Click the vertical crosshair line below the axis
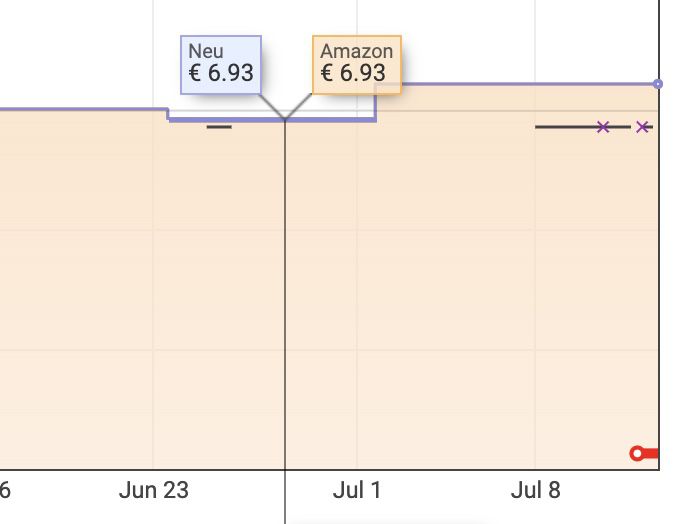Screen dimensions: 678x524 coord(285,497)
